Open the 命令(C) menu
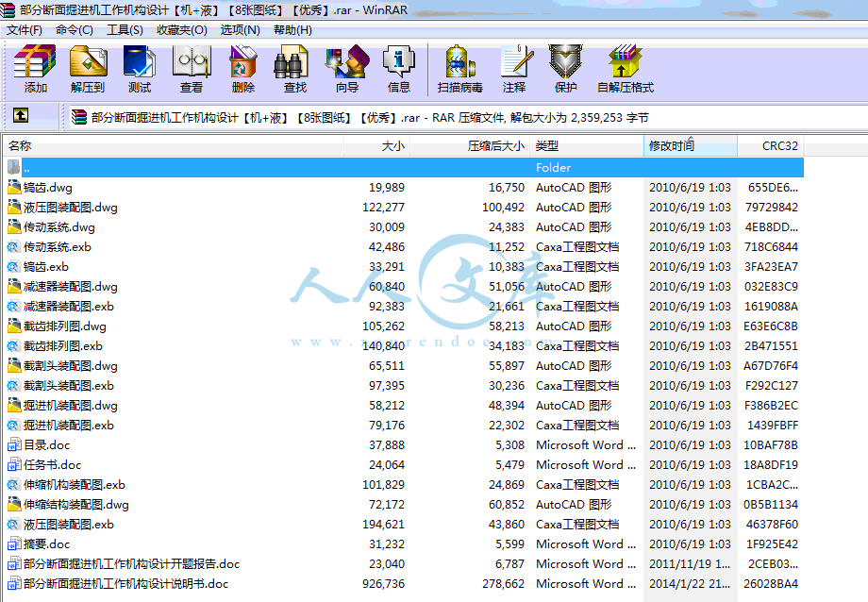The width and height of the screenshot is (868, 602). 75,30
